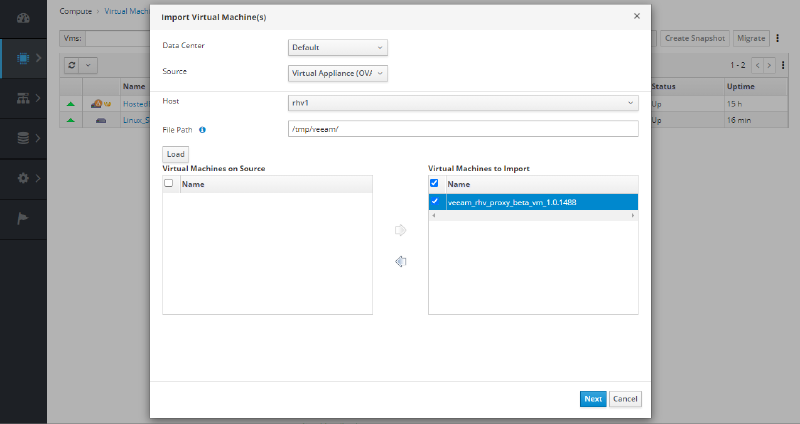This screenshot has width=800, height=424.
Task: Open the Compute sidebar section
Action: tap(23, 58)
